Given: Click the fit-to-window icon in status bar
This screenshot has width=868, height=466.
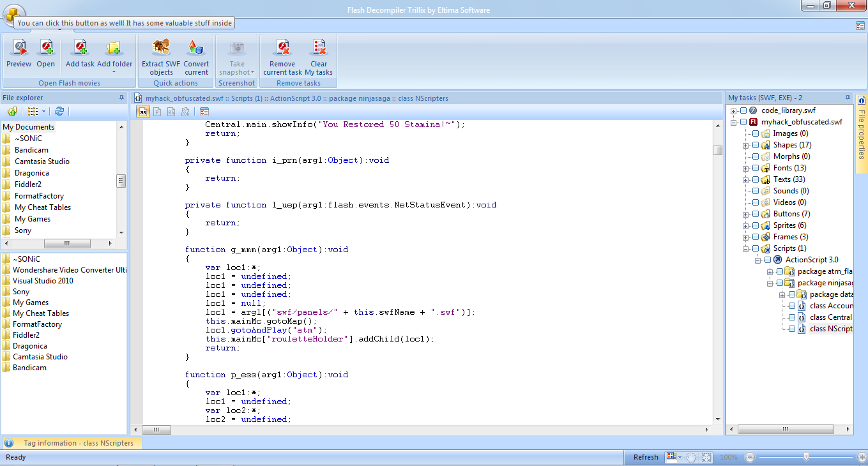Looking at the screenshot, I should (706, 457).
